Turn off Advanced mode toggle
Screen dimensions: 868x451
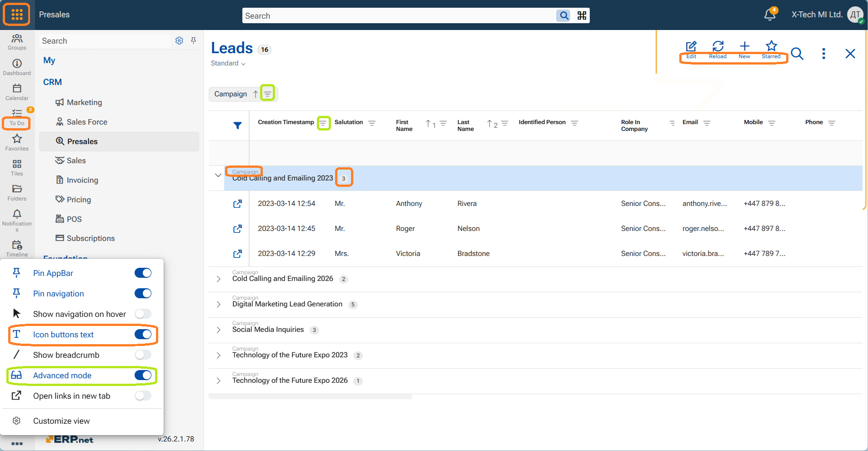143,376
